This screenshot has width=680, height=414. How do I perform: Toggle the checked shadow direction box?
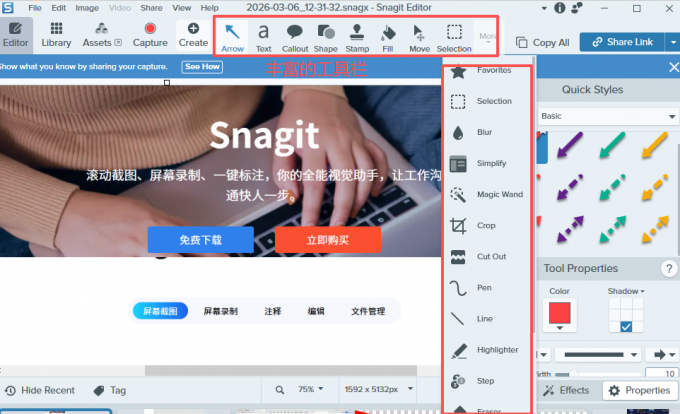click(626, 326)
